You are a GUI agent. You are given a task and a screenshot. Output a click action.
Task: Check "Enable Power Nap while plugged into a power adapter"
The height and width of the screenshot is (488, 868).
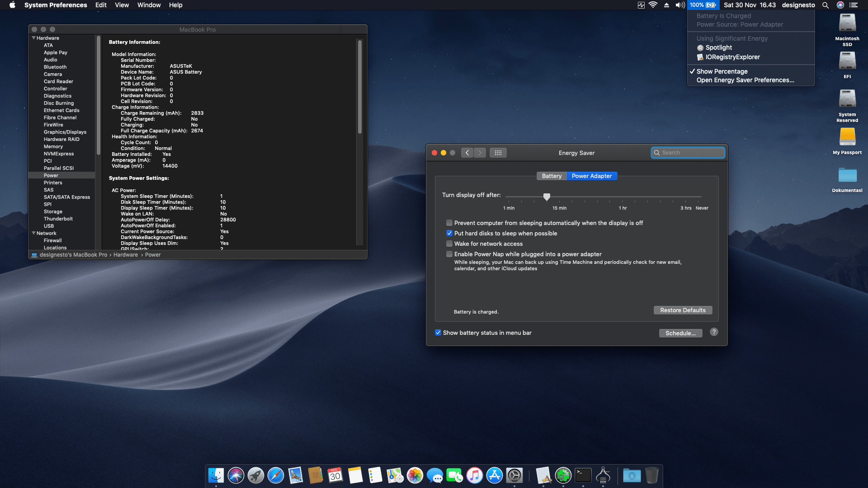coord(449,254)
